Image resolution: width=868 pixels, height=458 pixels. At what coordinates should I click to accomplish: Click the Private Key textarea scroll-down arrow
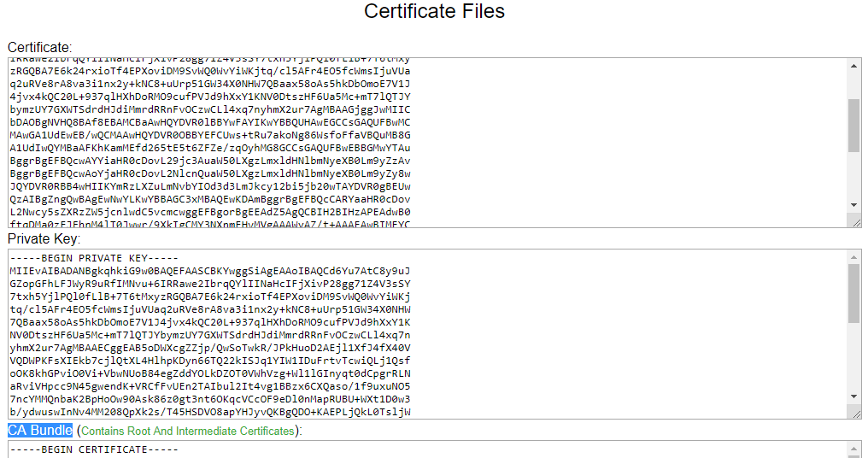[x=853, y=396]
